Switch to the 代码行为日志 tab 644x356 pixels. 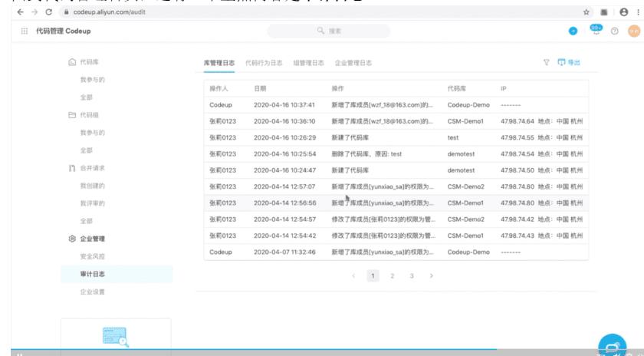coord(264,63)
